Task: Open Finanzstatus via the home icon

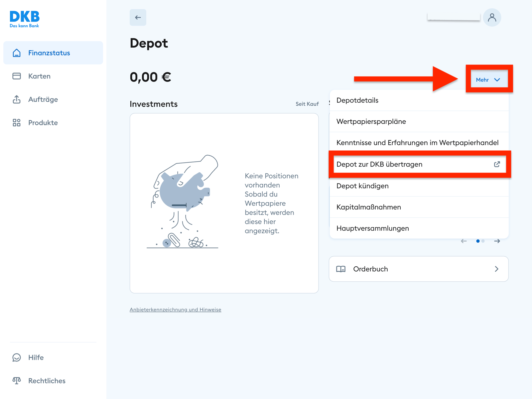Action: tap(16, 53)
